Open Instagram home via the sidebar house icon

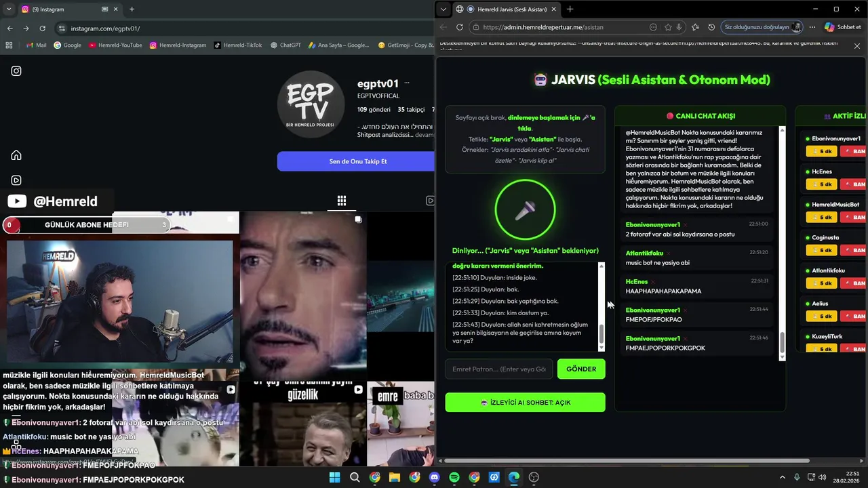click(x=16, y=155)
